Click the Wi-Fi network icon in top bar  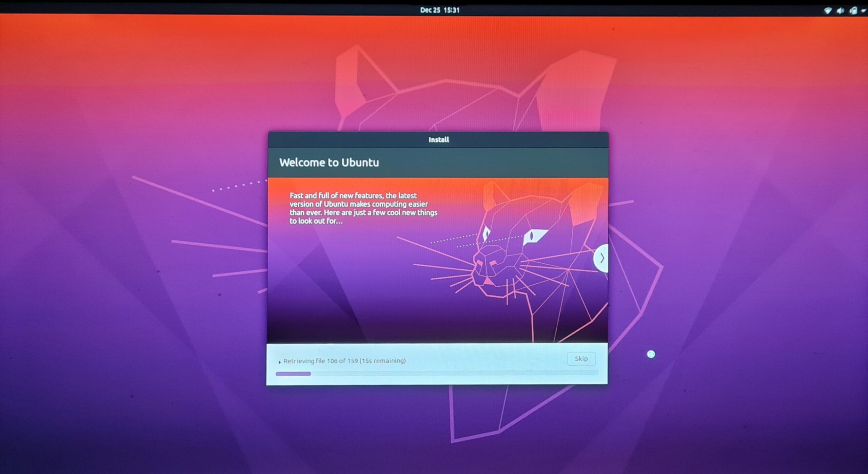pyautogui.click(x=828, y=11)
